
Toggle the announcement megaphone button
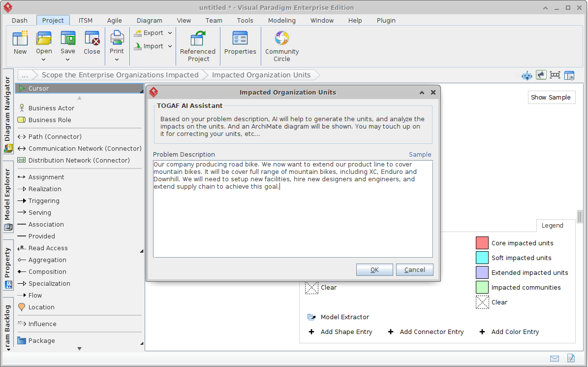coord(541,75)
